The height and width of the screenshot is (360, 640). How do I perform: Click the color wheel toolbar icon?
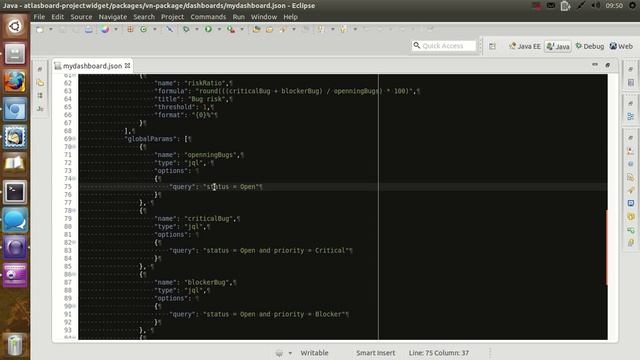click(x=105, y=29)
